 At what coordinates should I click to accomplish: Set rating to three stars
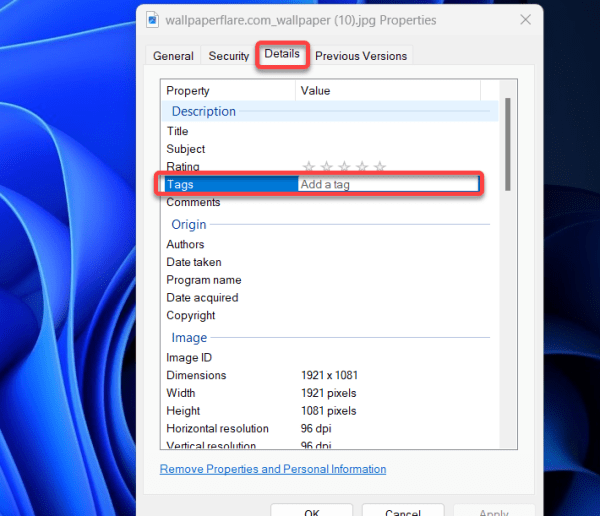point(344,167)
